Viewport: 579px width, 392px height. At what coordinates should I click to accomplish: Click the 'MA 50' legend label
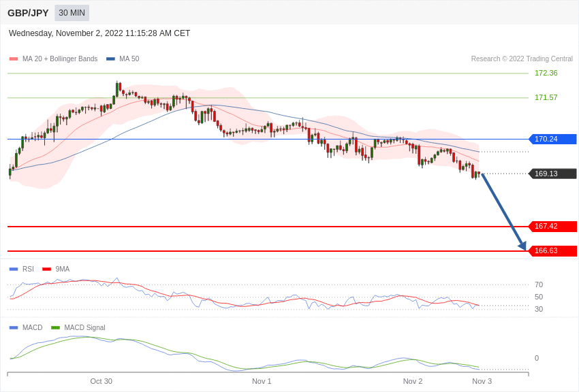(129, 59)
